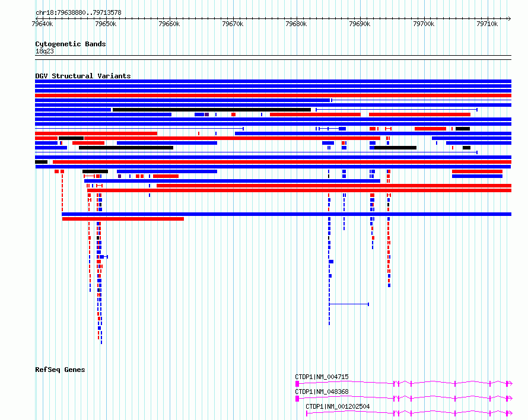Click the 79670k ruler label
Image resolution: width=528 pixels, height=420 pixels.
[233, 24]
